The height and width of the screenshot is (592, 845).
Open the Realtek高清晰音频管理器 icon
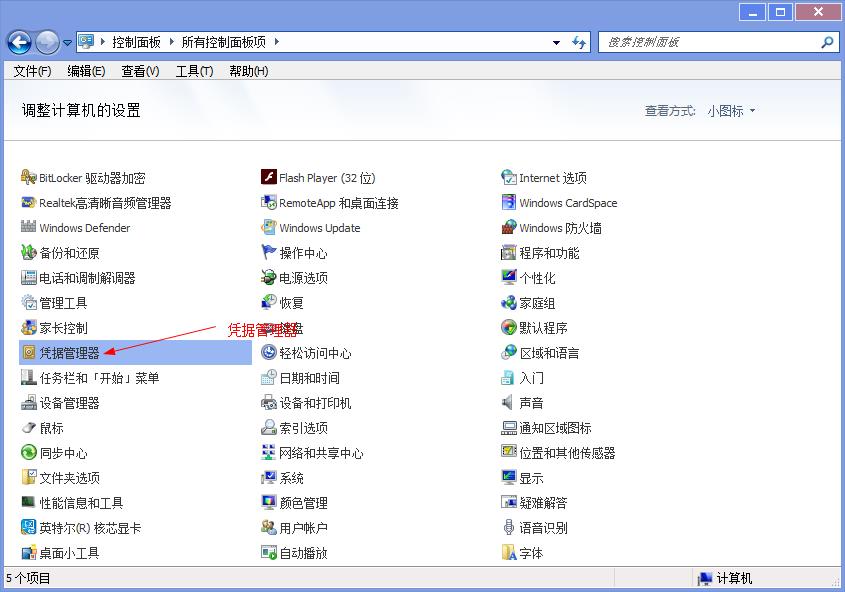click(x=29, y=203)
